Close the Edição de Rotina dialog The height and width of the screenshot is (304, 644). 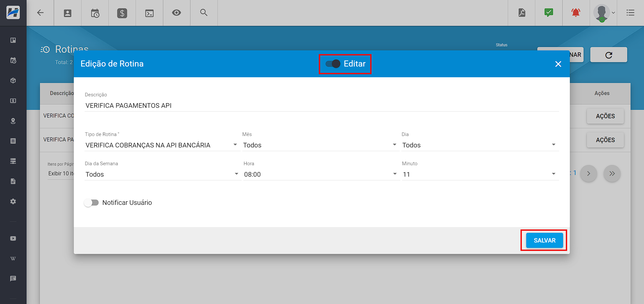pyautogui.click(x=558, y=64)
